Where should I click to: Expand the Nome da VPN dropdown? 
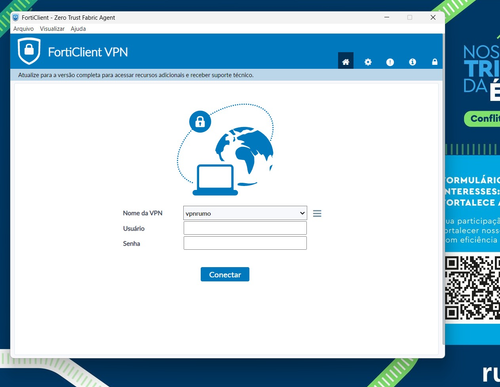point(245,213)
